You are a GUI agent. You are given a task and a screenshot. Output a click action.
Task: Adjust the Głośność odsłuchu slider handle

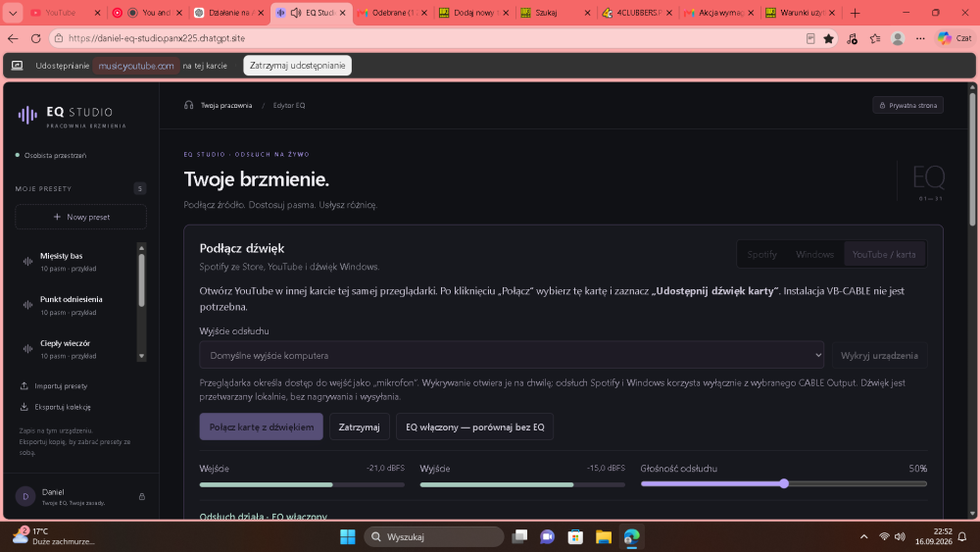784,483
